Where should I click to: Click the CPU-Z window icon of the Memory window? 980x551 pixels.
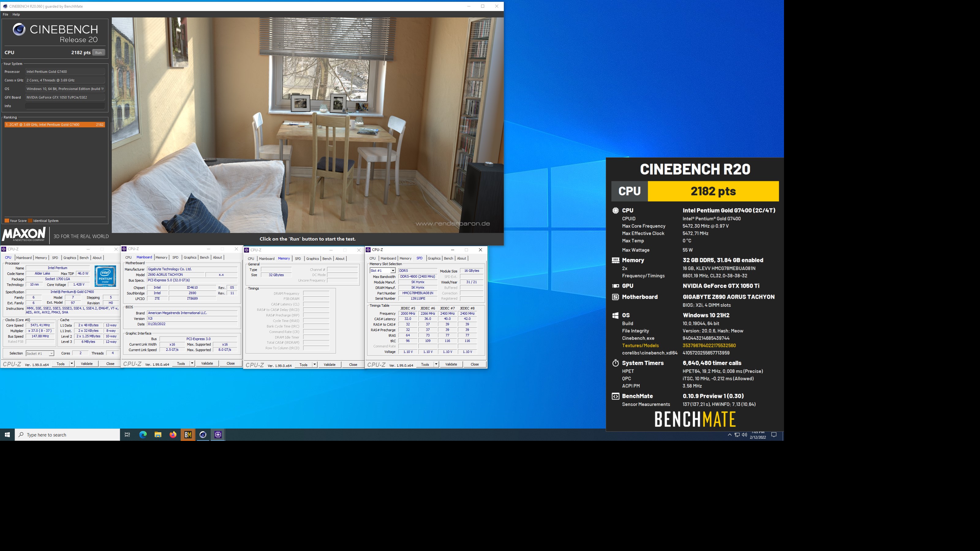pyautogui.click(x=247, y=250)
